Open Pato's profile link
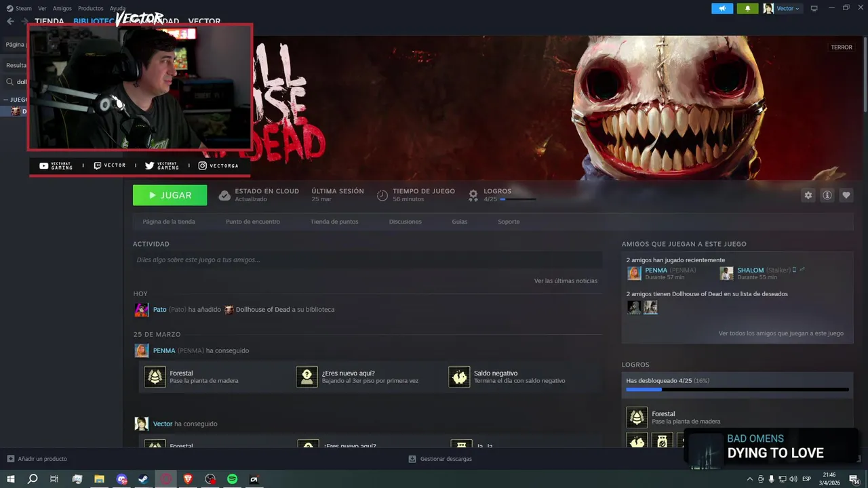The image size is (868, 488). coord(159,309)
